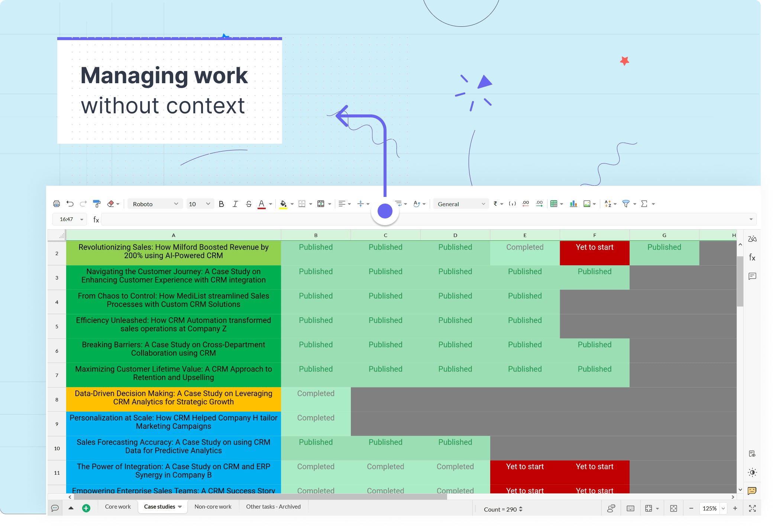Add a new sheet with the green plus
Image resolution: width=779 pixels, height=532 pixels.
pos(86,508)
